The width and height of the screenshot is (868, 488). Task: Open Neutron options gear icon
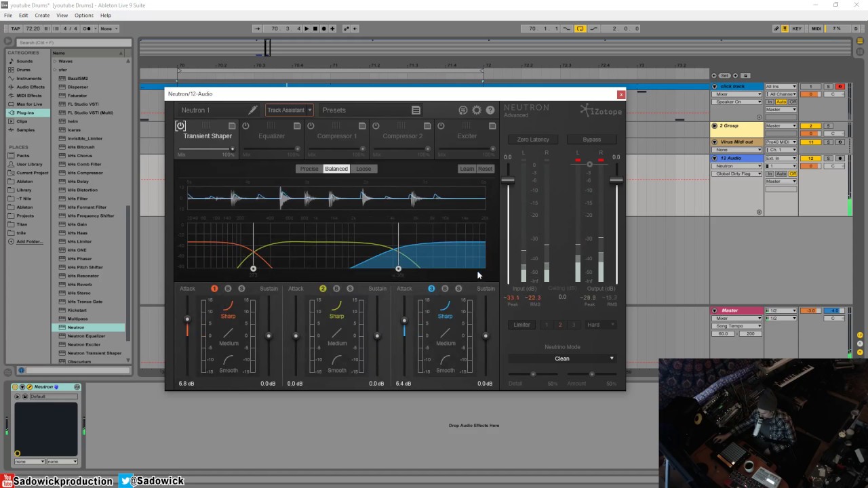(x=477, y=110)
